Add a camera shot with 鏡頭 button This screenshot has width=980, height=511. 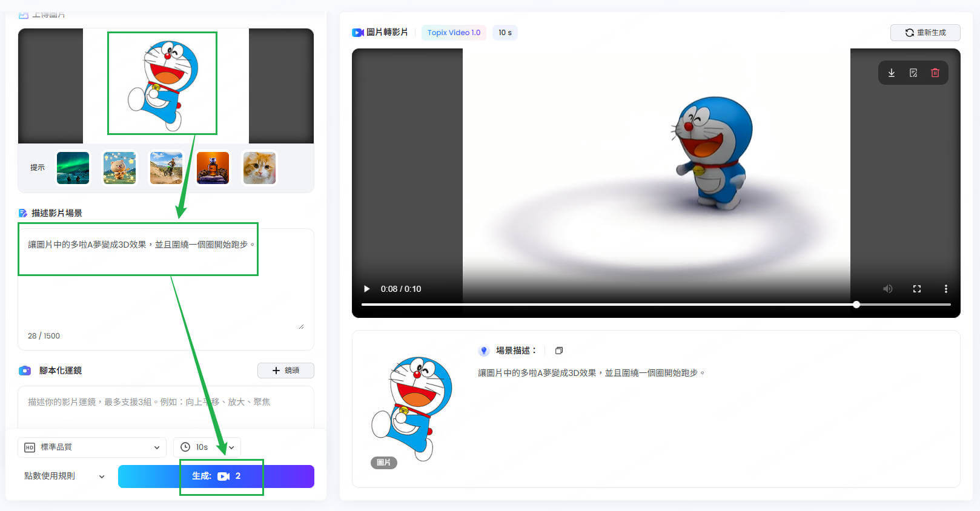tap(286, 371)
